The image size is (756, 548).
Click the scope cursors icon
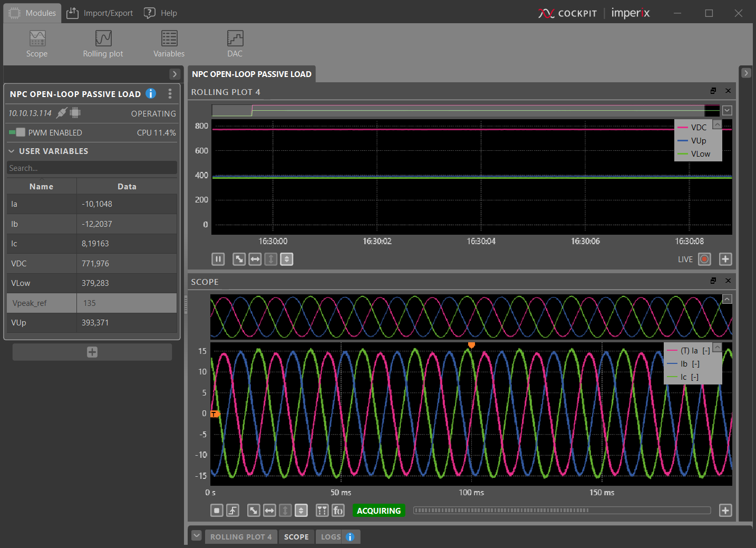coord(322,511)
